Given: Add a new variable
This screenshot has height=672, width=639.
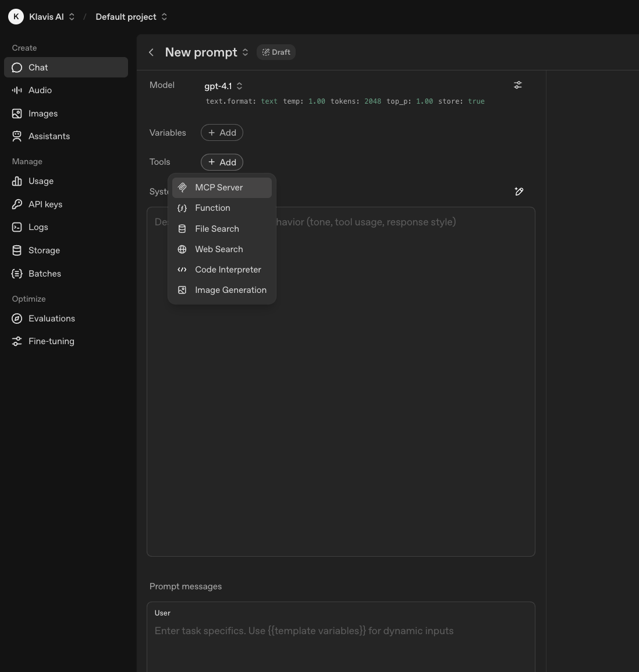Looking at the screenshot, I should point(222,133).
